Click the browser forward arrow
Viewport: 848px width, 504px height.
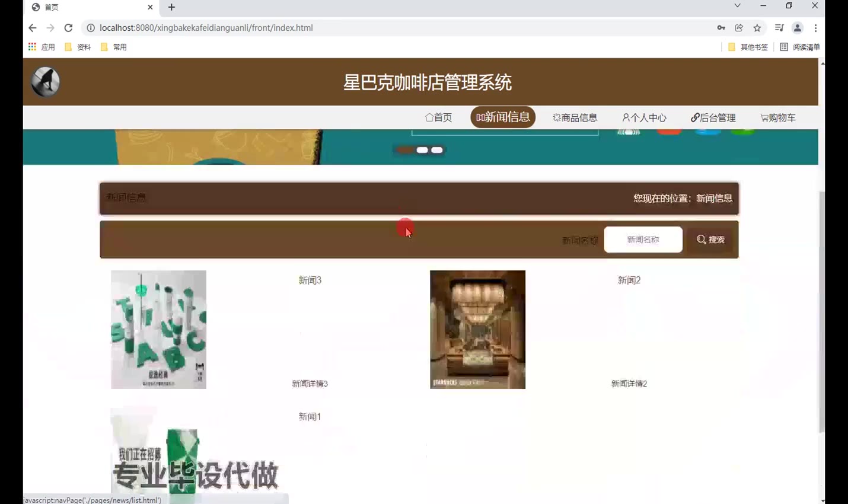[x=50, y=28]
